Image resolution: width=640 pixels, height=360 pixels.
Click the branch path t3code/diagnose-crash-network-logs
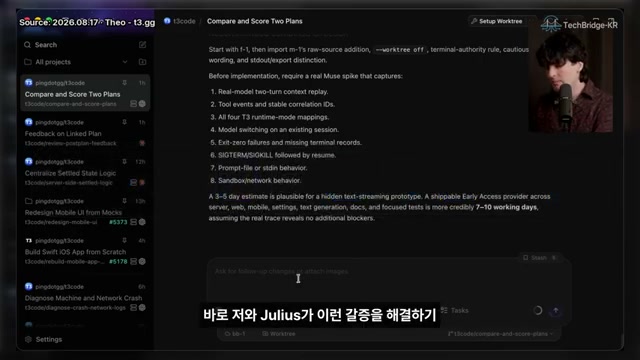(x=75, y=308)
